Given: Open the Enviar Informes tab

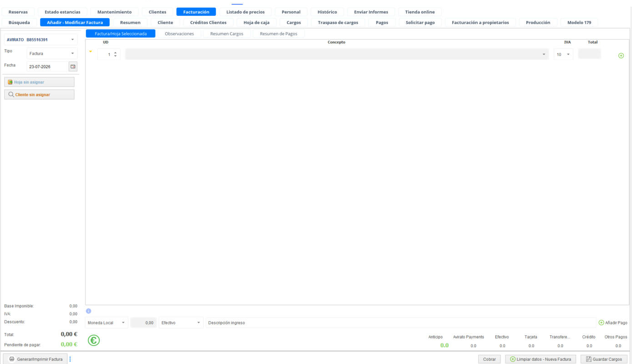Looking at the screenshot, I should (371, 12).
